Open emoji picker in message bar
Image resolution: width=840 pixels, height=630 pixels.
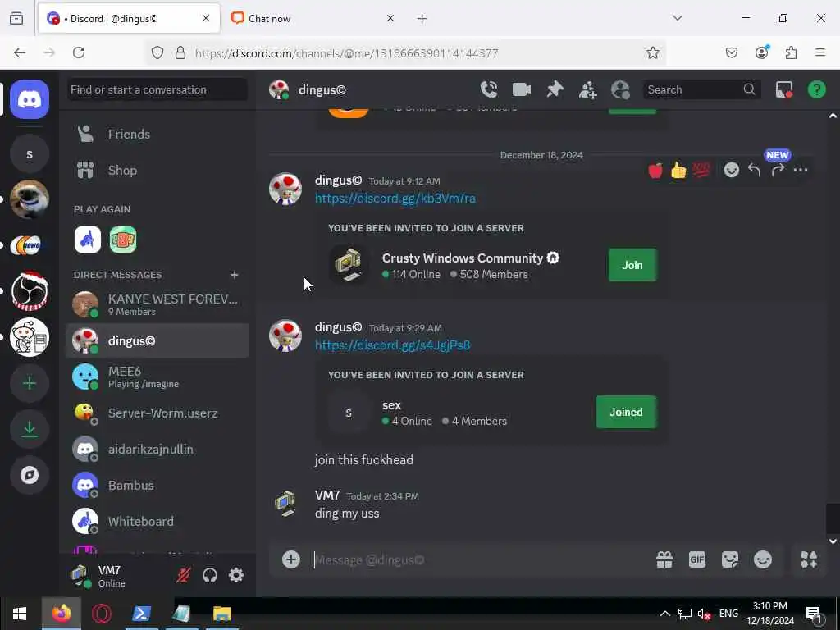coord(762,559)
